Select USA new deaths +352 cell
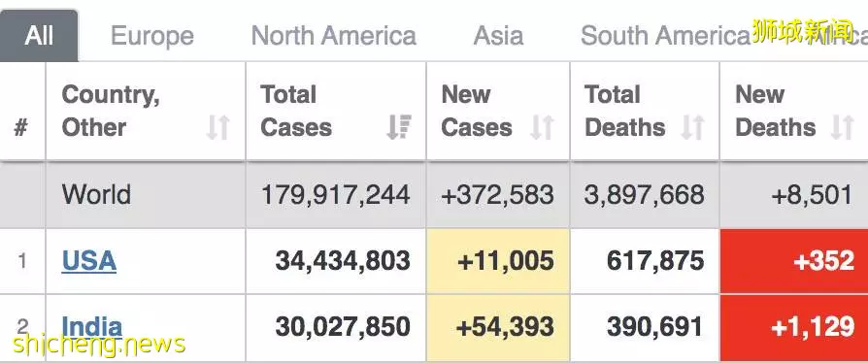Viewport: 868px width, 363px height. tap(794, 261)
